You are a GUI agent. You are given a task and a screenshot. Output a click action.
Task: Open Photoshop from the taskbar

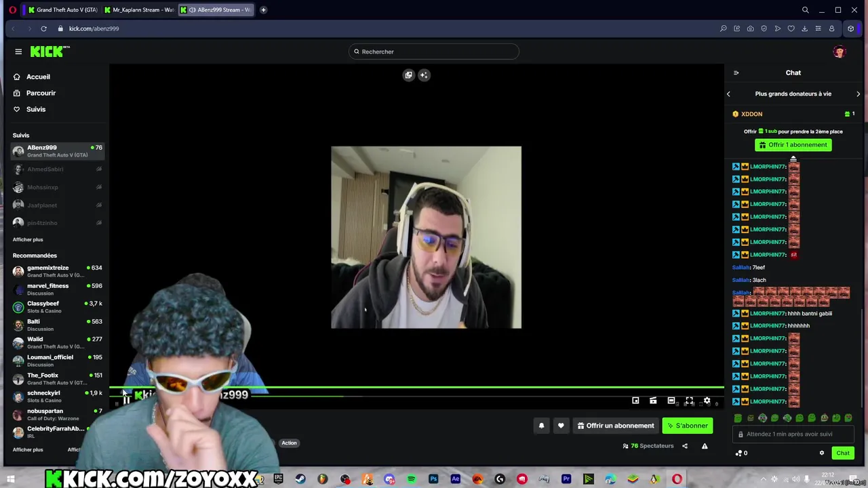coord(433,479)
